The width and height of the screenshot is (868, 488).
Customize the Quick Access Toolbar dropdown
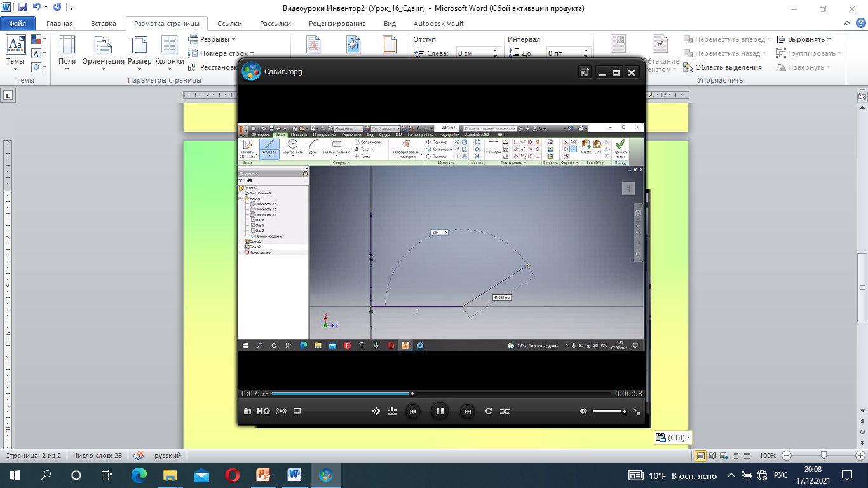[x=70, y=8]
